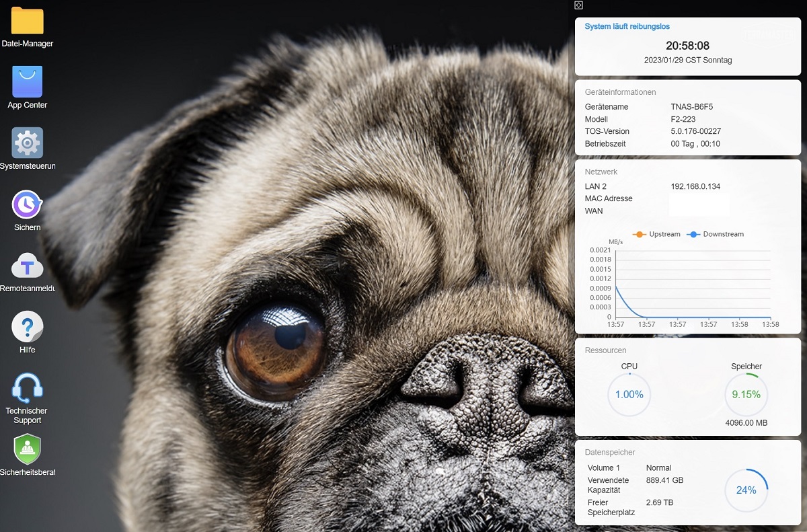
Task: Click the 0.0021 axis value
Action: tap(600, 250)
